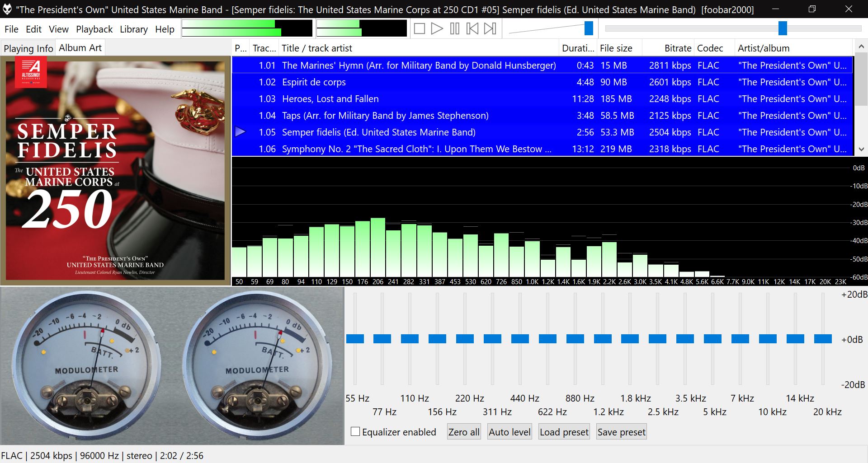868x463 pixels.
Task: Click the 10 kHz equalizer slider
Action: tap(768, 339)
